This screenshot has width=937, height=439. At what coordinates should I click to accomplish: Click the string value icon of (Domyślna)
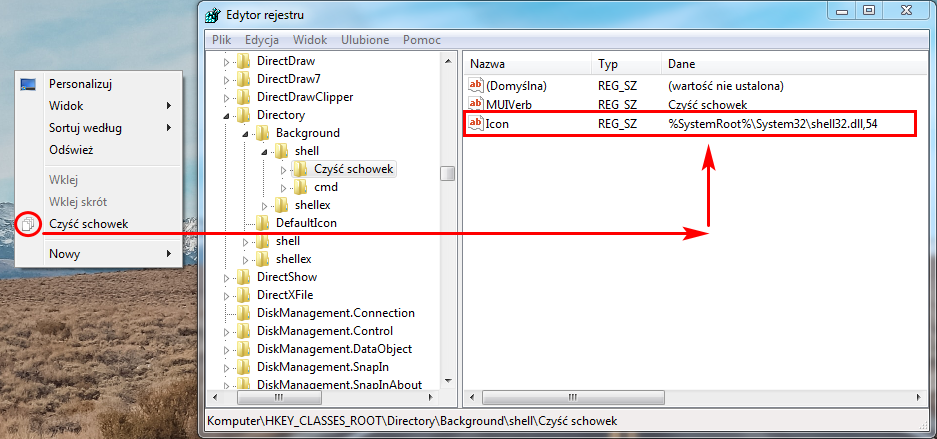476,85
